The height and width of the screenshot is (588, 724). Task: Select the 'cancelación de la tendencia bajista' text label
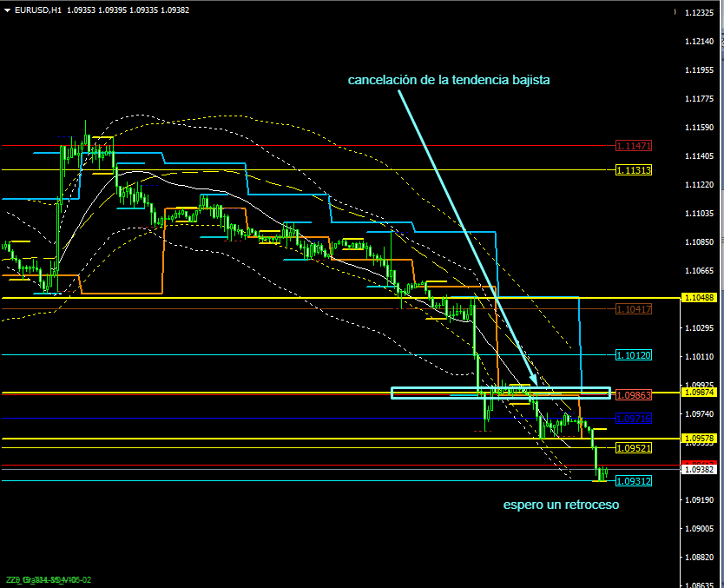(x=449, y=80)
